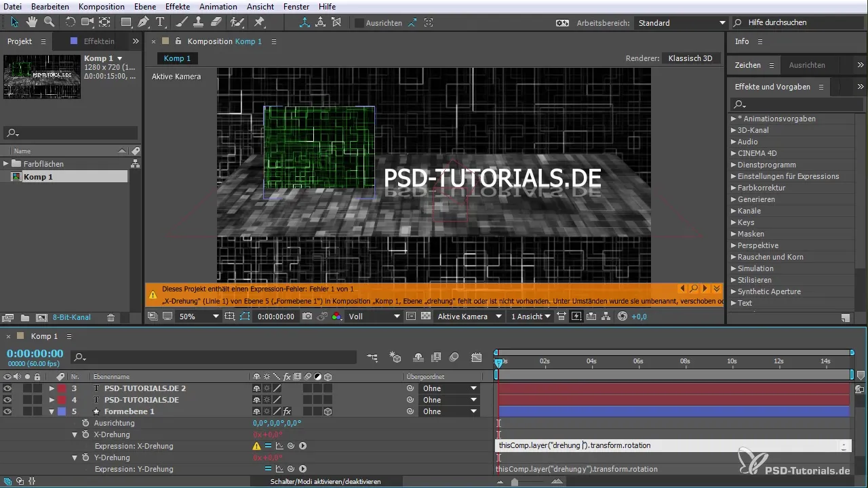Open the composition flowchart icon in viewer
Screen dimensions: 868x488
tap(607, 317)
